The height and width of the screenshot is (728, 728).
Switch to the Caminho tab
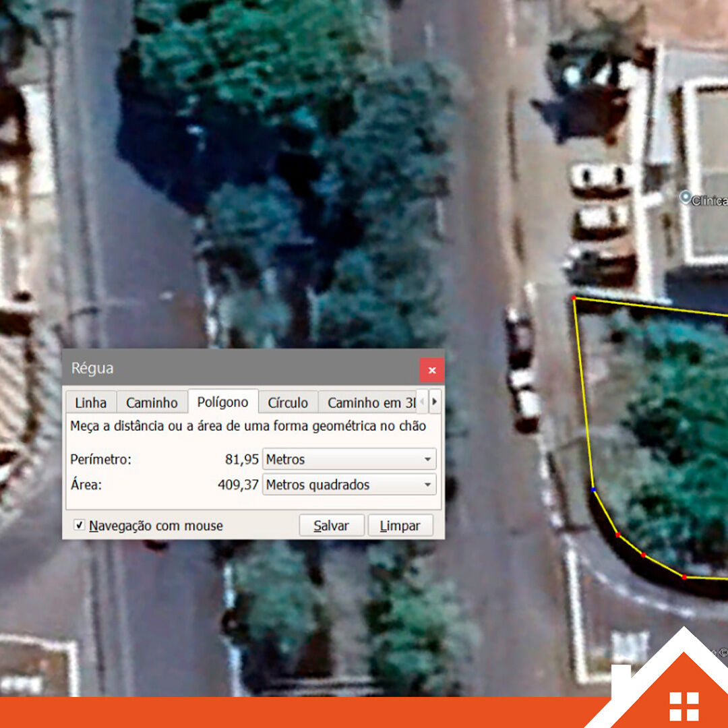tap(152, 402)
